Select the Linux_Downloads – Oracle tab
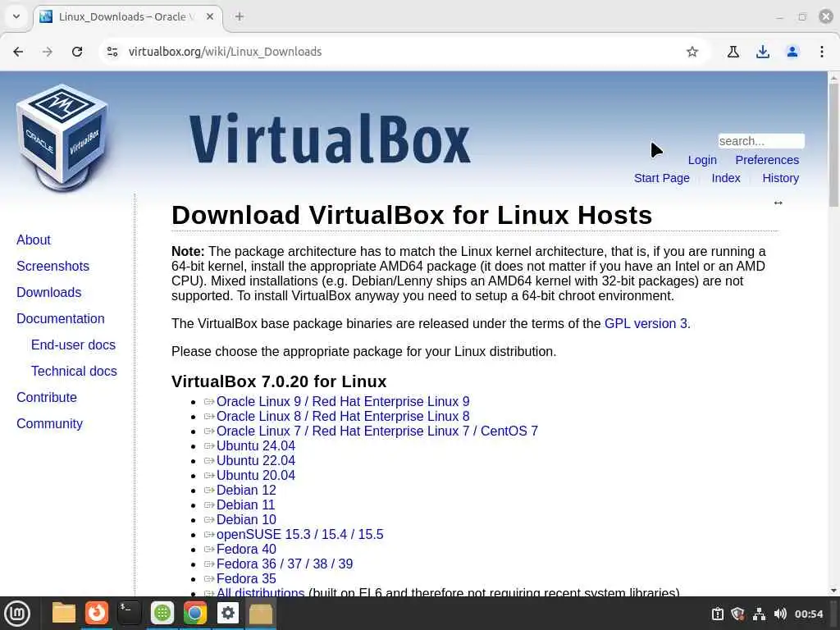Image resolution: width=840 pixels, height=630 pixels. [x=128, y=16]
